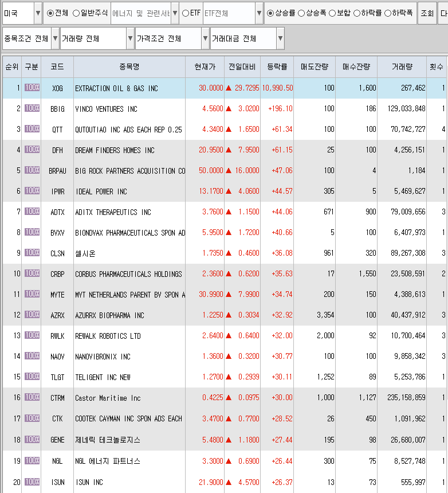Select the 하락률 radio button
This screenshot has height=493, width=448.
coord(356,13)
